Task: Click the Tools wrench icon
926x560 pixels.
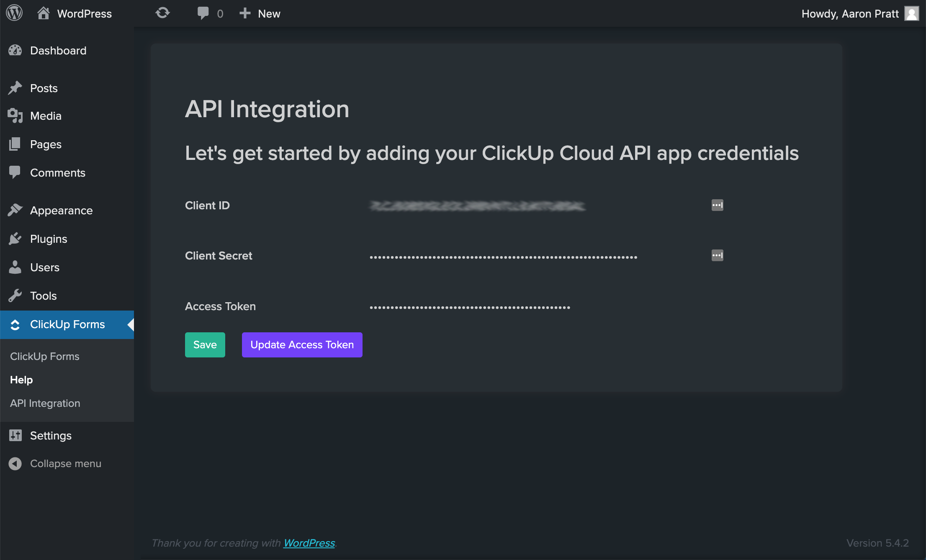Action: point(15,295)
